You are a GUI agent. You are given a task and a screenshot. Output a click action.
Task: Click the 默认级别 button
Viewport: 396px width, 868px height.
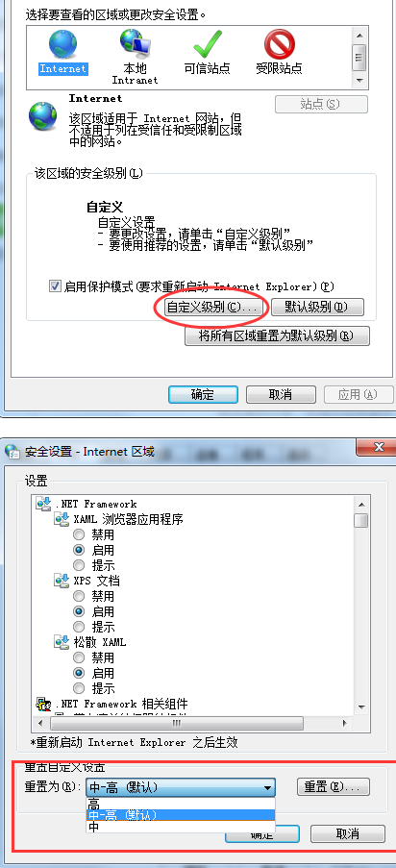317,308
